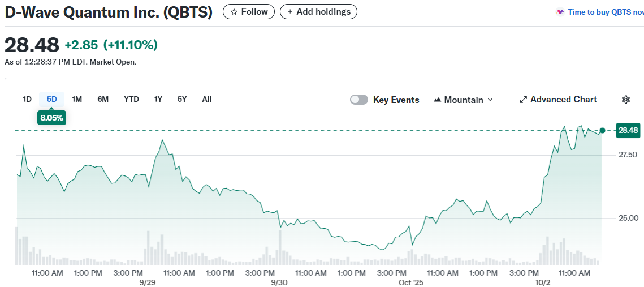Click the Advanced Chart link
This screenshot has height=287, width=644.
563,100
